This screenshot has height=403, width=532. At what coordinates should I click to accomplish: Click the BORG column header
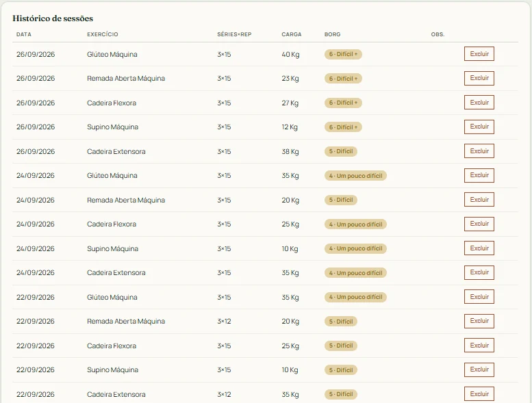332,34
